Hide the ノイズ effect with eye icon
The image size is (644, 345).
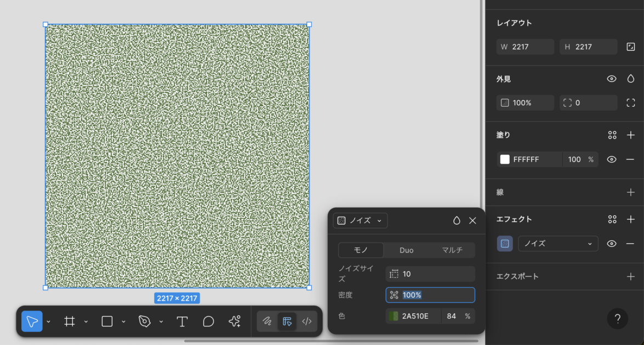(x=612, y=244)
